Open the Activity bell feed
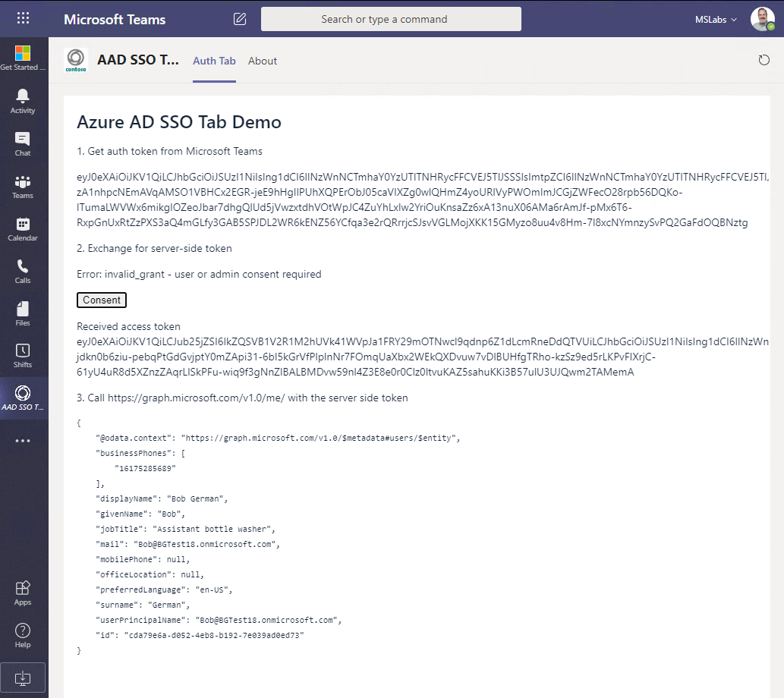This screenshot has height=698, width=784. click(23, 102)
